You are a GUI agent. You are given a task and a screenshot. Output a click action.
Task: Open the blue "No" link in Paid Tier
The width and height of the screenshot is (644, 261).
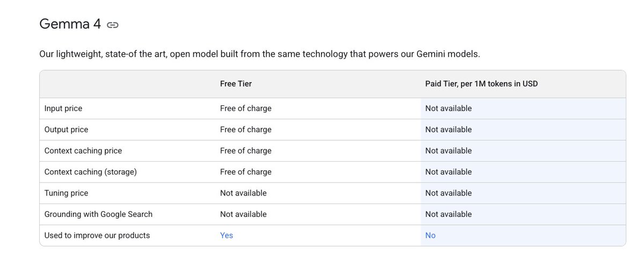(x=430, y=235)
